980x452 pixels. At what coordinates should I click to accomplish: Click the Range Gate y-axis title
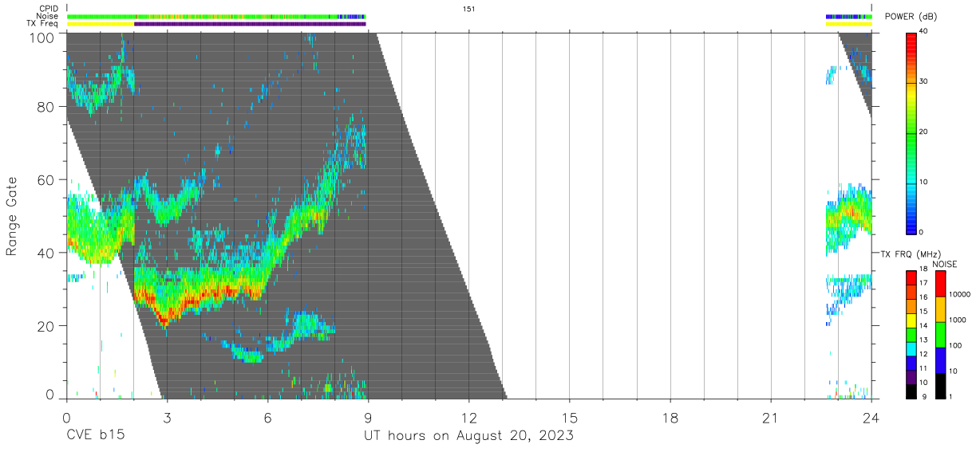(12, 216)
